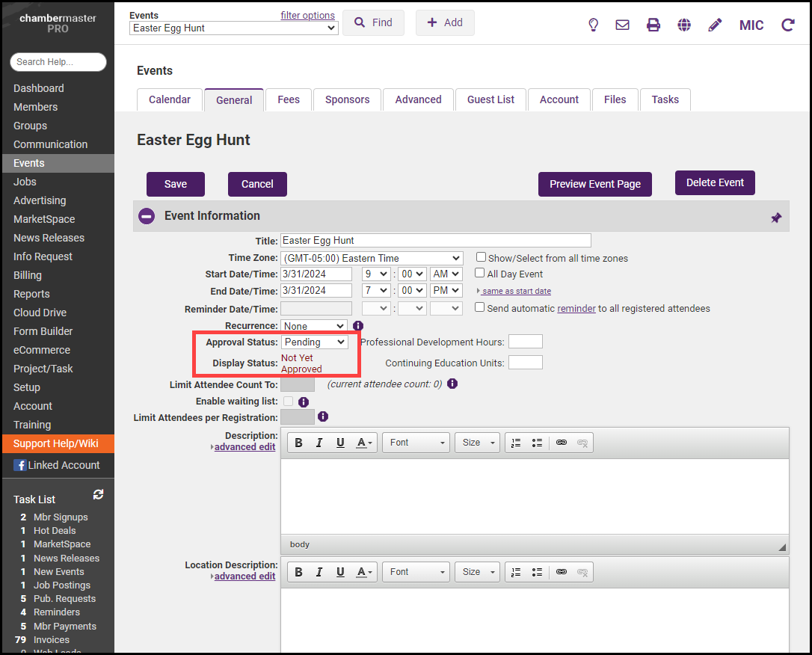The height and width of the screenshot is (655, 812).
Task: Enable the All Day Event checkbox
Action: coord(480,273)
